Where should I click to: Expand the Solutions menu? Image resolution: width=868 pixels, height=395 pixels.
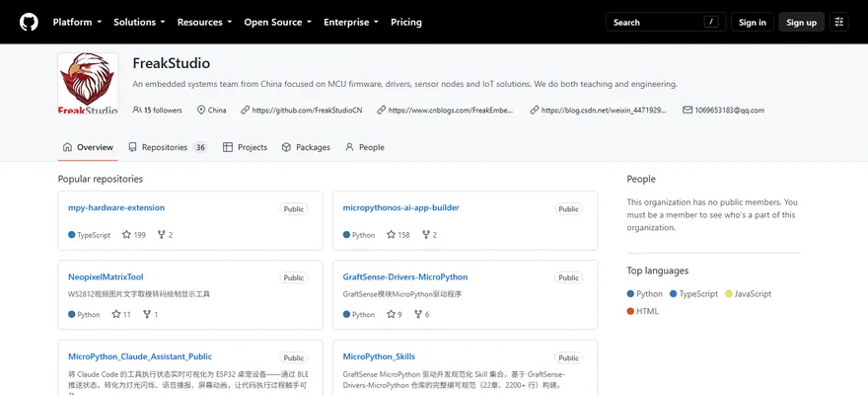pos(139,22)
